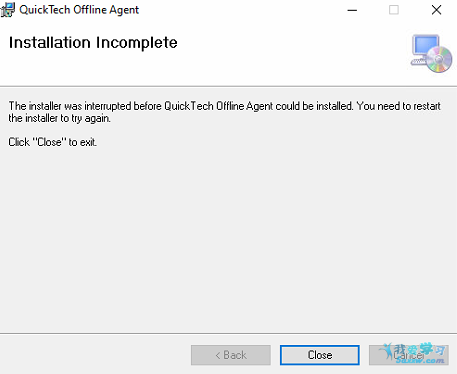The image size is (457, 374).
Task: Click the .com watermark text at bottom
Action: pos(435,361)
